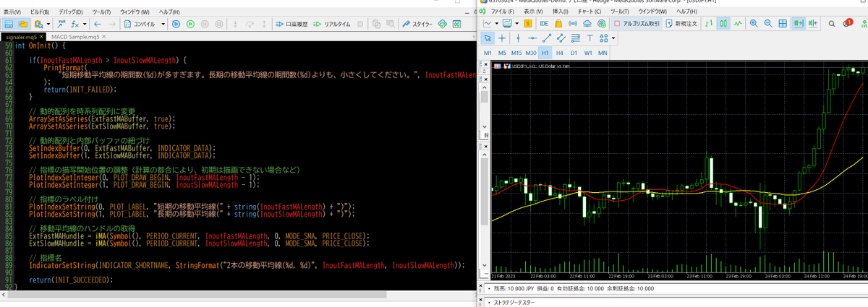Open notifications icon with red badge

pos(847,23)
